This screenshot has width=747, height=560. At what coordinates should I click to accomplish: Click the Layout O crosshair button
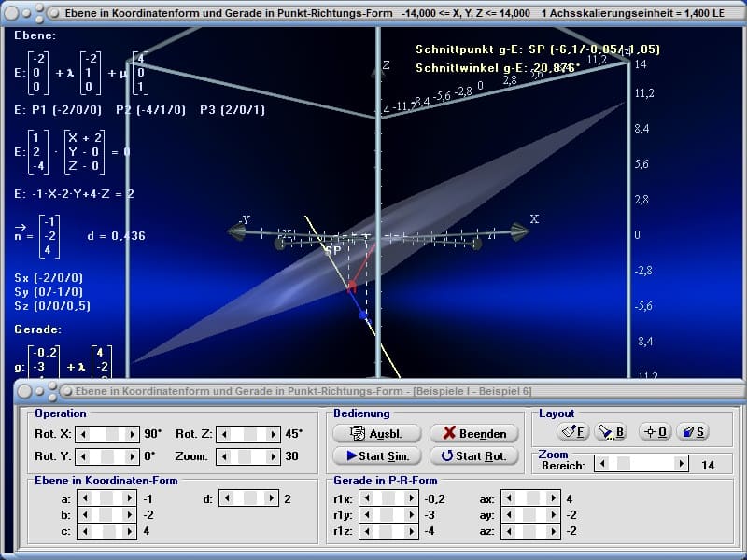point(655,432)
